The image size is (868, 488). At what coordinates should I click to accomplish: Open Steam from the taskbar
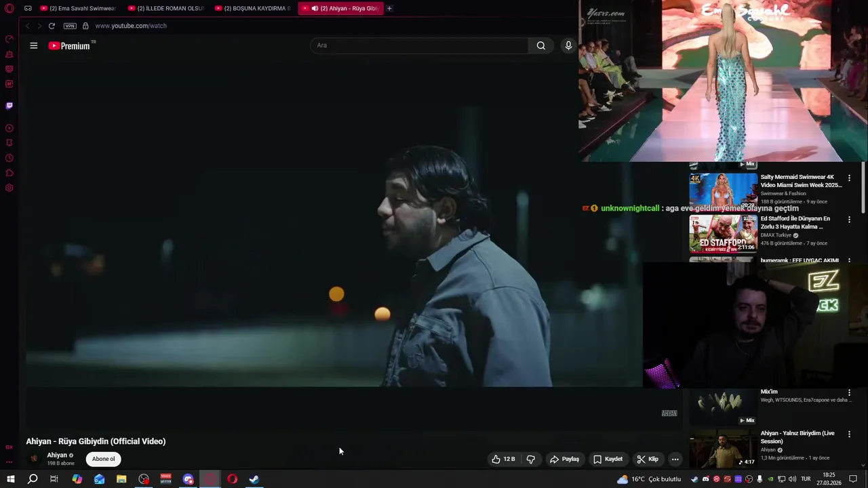(x=254, y=479)
